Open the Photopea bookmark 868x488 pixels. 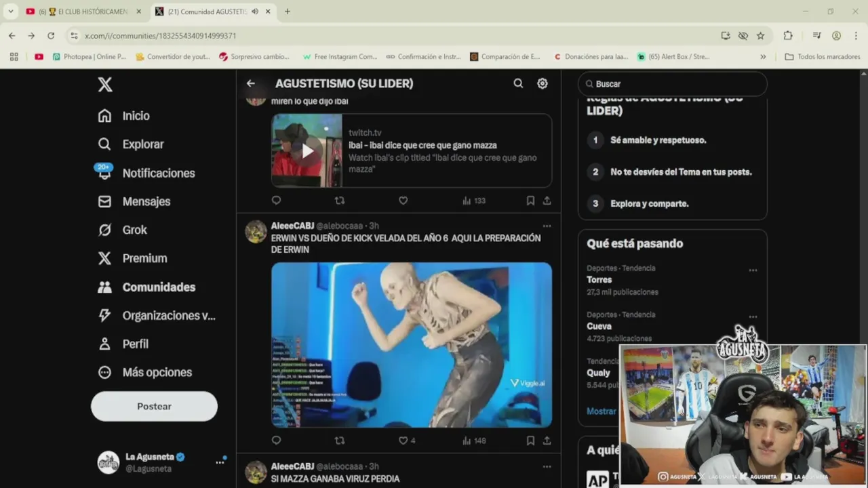(x=90, y=57)
